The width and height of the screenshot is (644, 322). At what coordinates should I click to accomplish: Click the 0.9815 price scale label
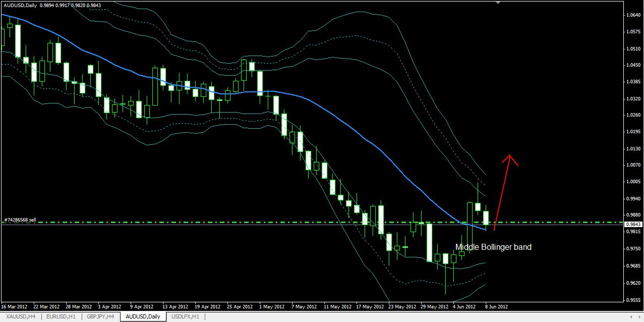(x=632, y=232)
